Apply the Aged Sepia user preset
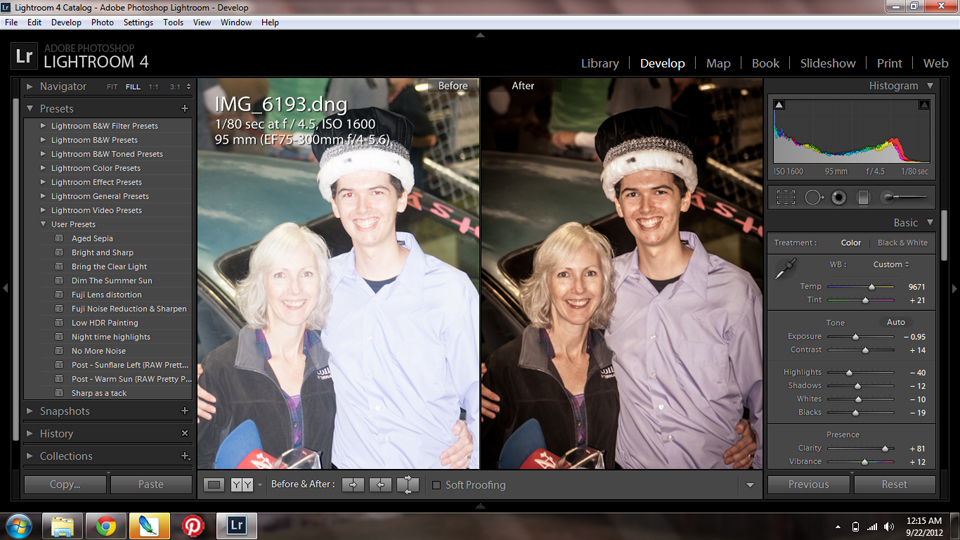 tap(92, 239)
